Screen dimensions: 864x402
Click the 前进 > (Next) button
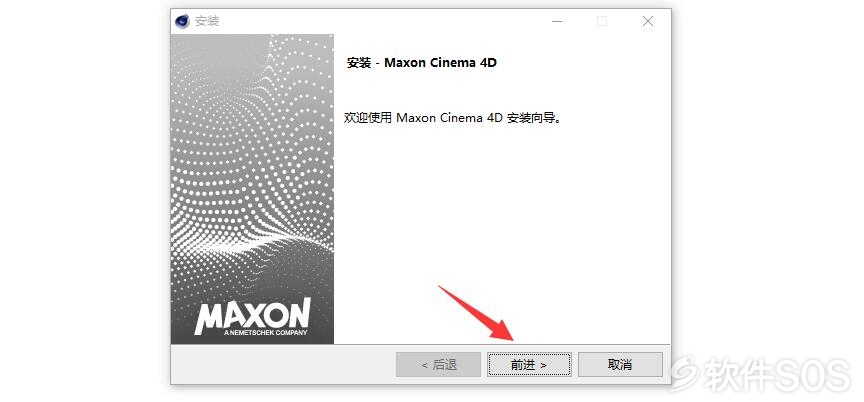(529, 365)
